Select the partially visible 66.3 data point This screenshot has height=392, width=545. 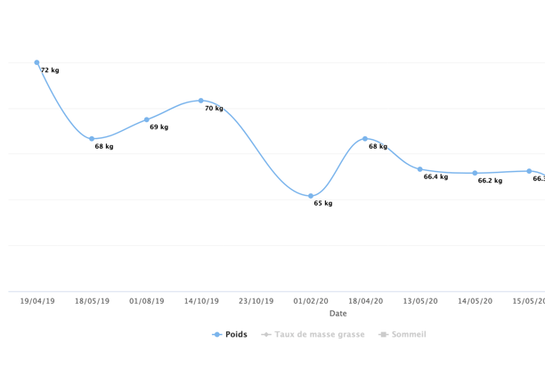[529, 171]
